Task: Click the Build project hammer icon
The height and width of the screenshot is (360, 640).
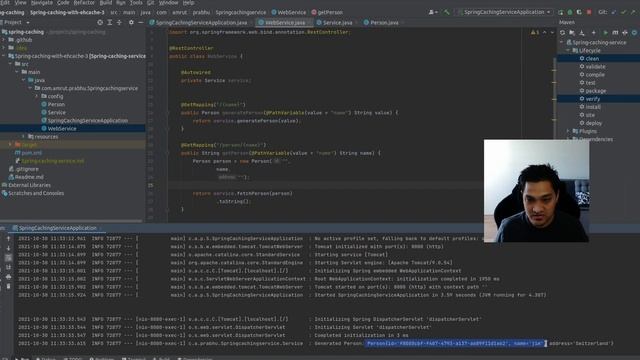Action: 447,12
